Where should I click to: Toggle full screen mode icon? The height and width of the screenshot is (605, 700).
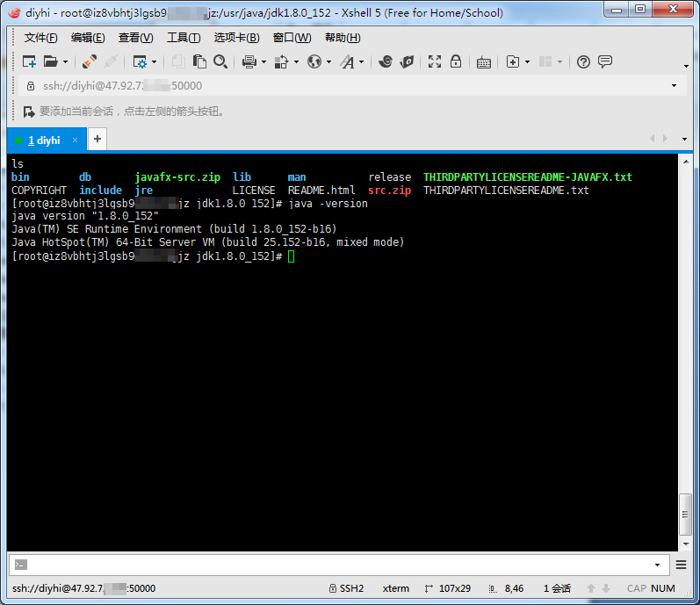(x=435, y=61)
